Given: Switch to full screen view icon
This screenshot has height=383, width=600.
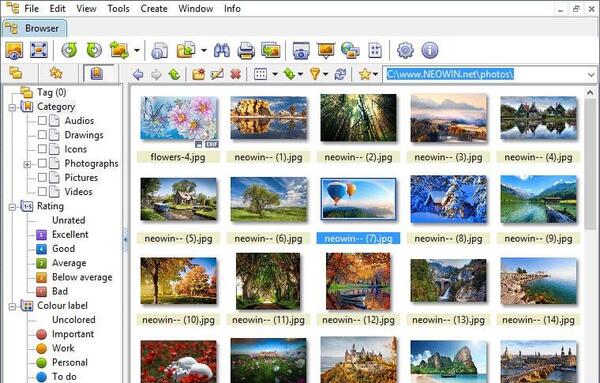Looking at the screenshot, I should 39,50.
